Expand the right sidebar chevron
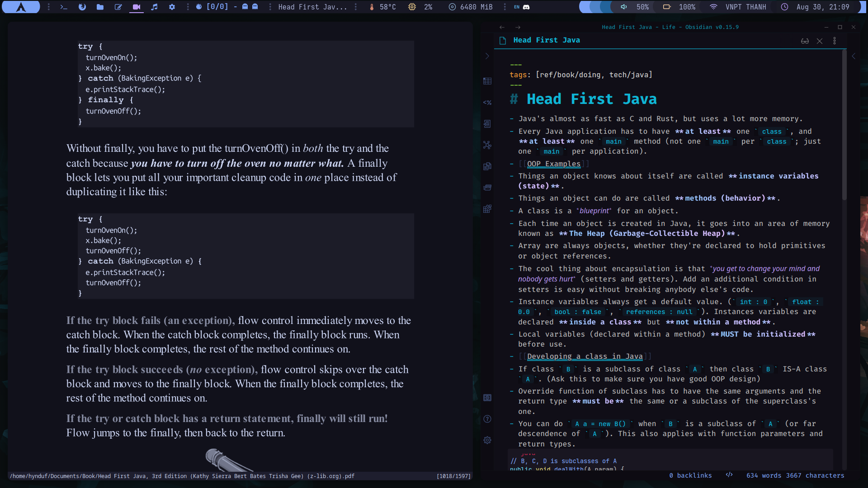This screenshot has width=868, height=488. [x=854, y=56]
